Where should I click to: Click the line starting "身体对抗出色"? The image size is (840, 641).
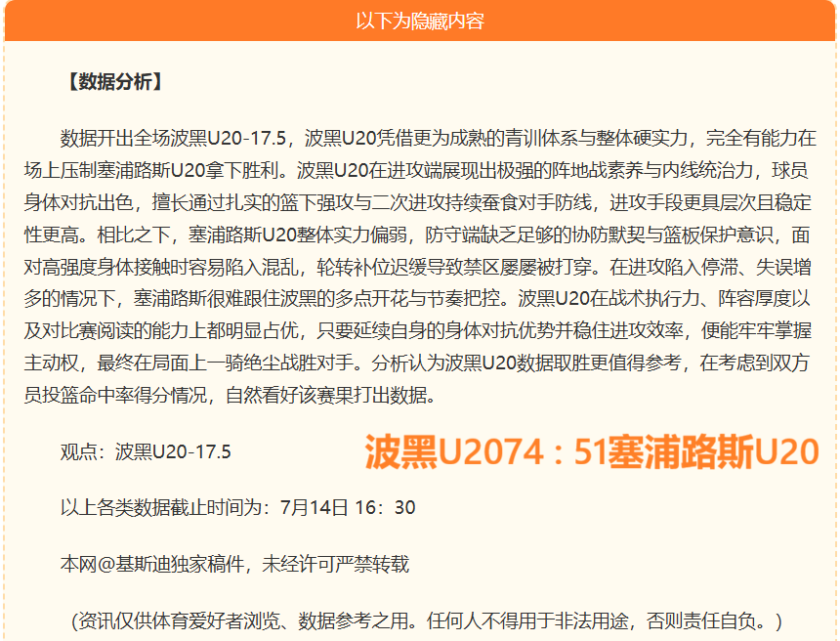[417, 202]
